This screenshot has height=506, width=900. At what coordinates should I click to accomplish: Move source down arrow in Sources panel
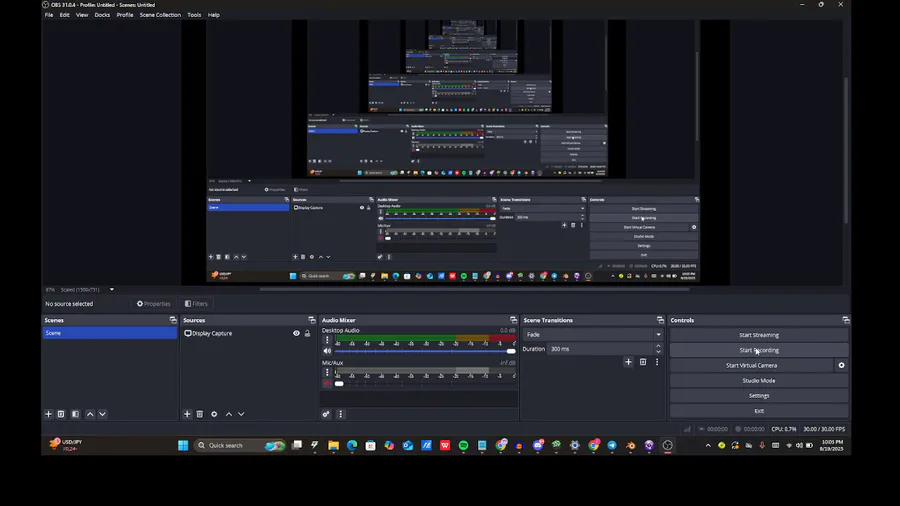click(241, 414)
